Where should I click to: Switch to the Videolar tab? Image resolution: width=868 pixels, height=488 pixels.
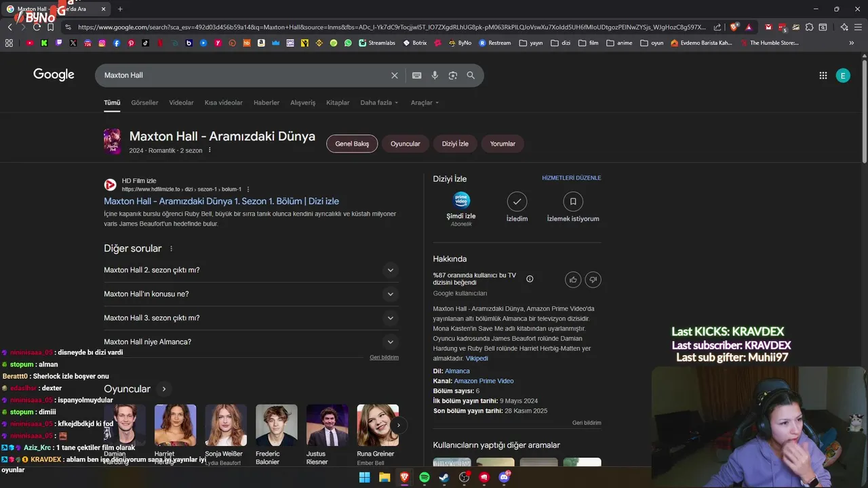[181, 103]
